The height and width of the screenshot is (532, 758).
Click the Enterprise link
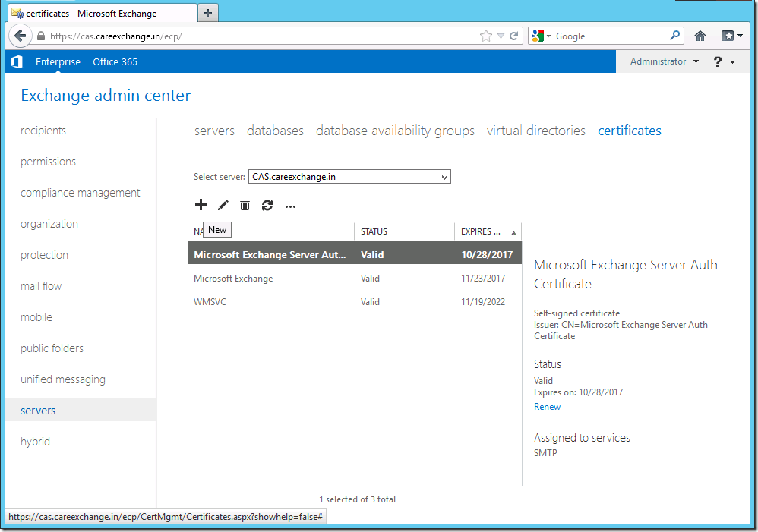point(58,61)
